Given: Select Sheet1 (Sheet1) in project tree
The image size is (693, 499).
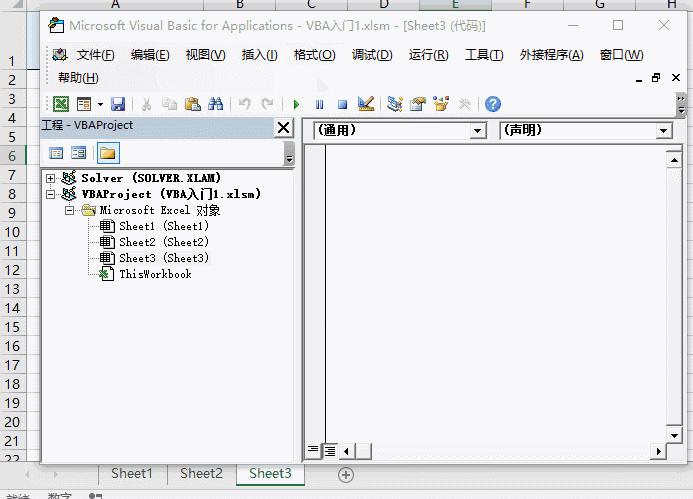Looking at the screenshot, I should click(164, 226).
